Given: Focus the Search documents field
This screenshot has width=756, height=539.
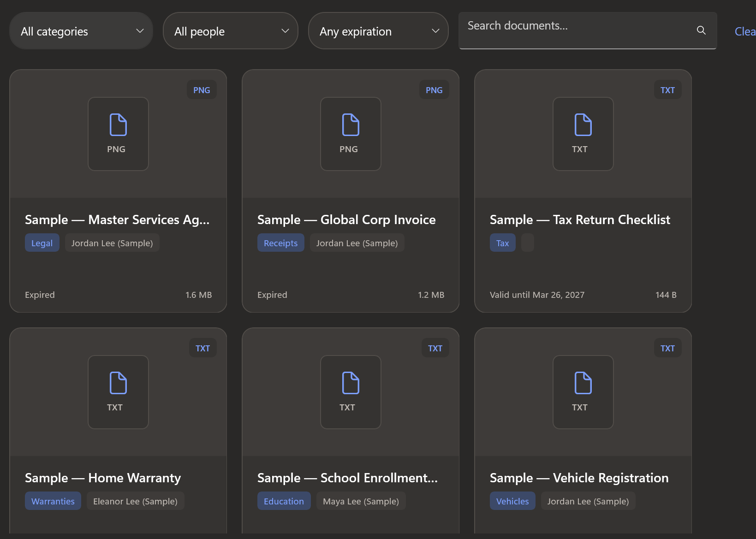Looking at the screenshot, I should [588, 30].
